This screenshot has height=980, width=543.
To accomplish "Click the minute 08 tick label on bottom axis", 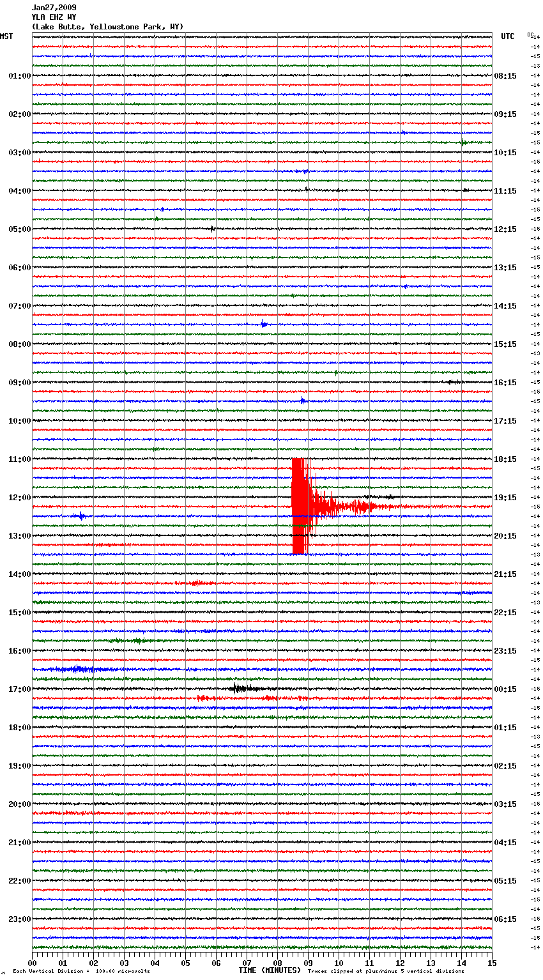I will pos(277,963).
